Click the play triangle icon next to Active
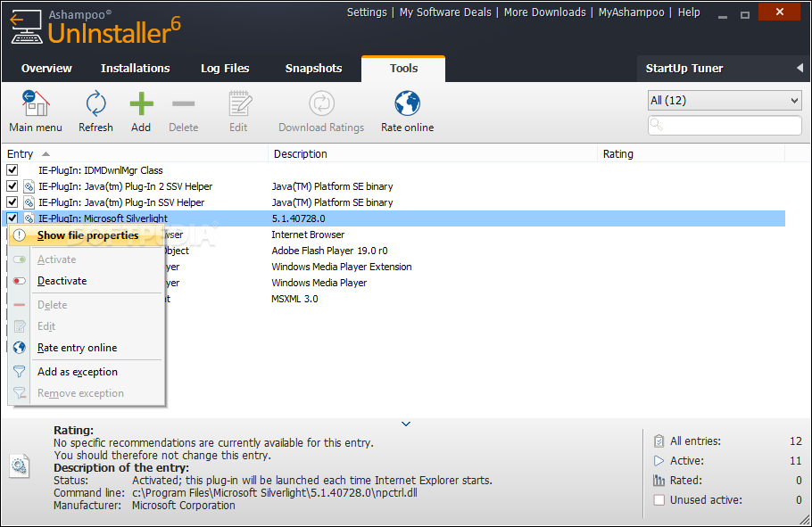This screenshot has height=527, width=812. [x=659, y=461]
